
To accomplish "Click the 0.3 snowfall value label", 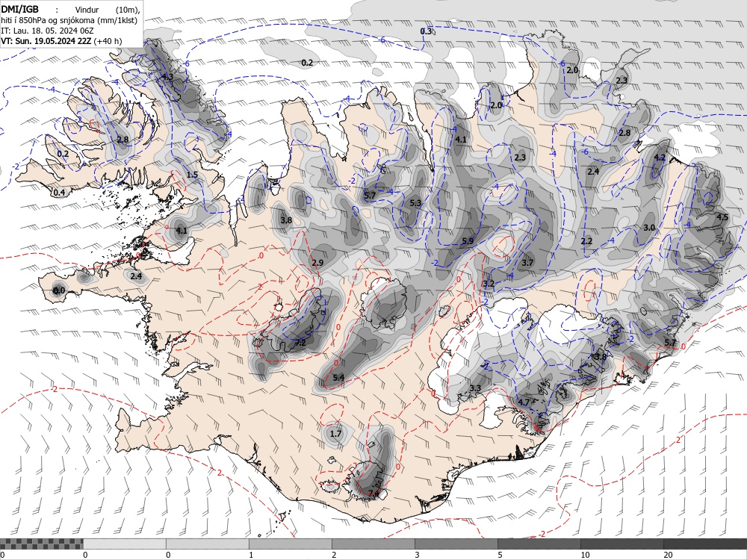I will [426, 31].
